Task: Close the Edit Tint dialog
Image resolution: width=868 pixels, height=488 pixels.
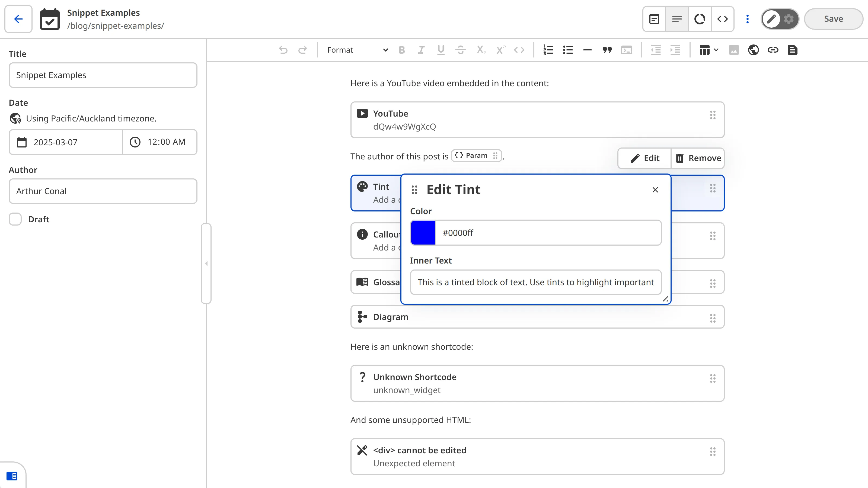Action: pyautogui.click(x=655, y=190)
